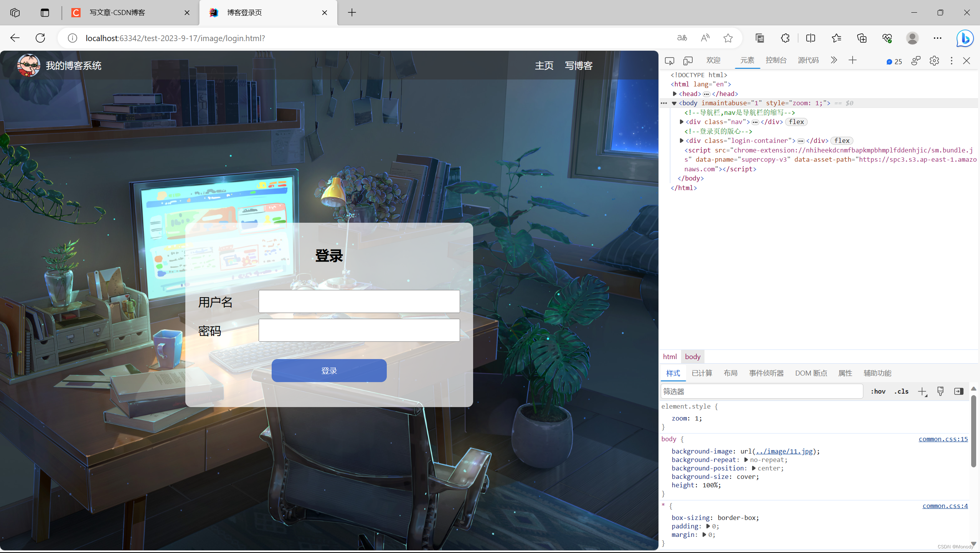The image size is (980, 553).
Task: View site information icon in address bar
Action: (x=73, y=38)
